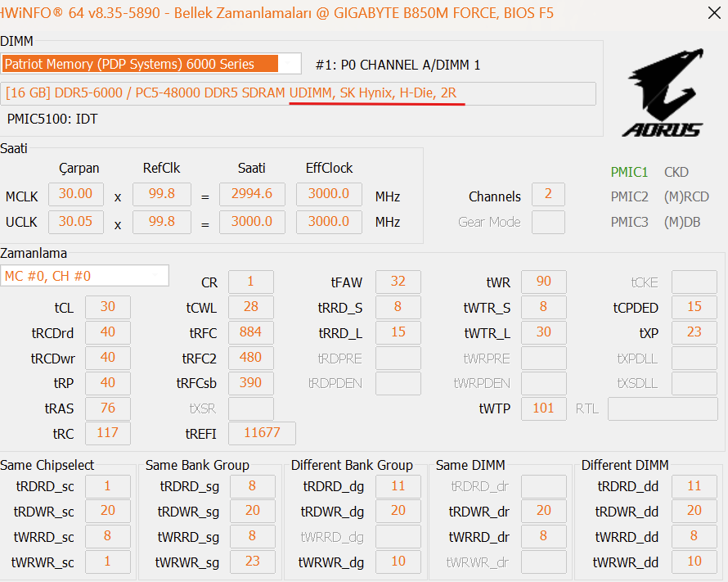728x582 pixels.
Task: Click the AORUS eagle logo
Action: (663, 92)
